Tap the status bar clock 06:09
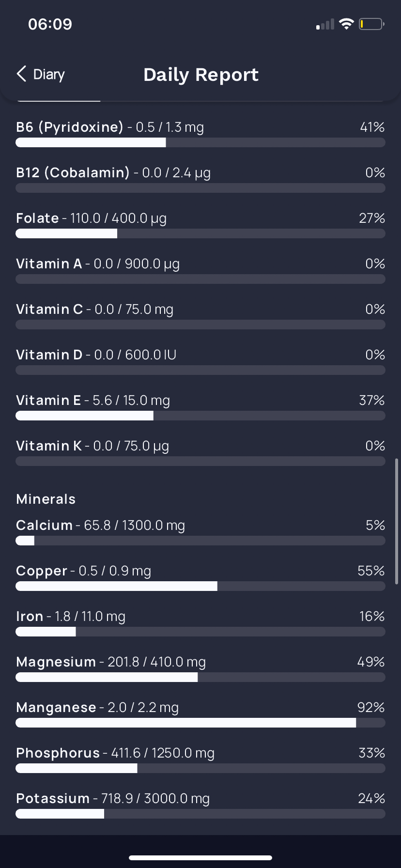This screenshot has height=868, width=401. 50,24
